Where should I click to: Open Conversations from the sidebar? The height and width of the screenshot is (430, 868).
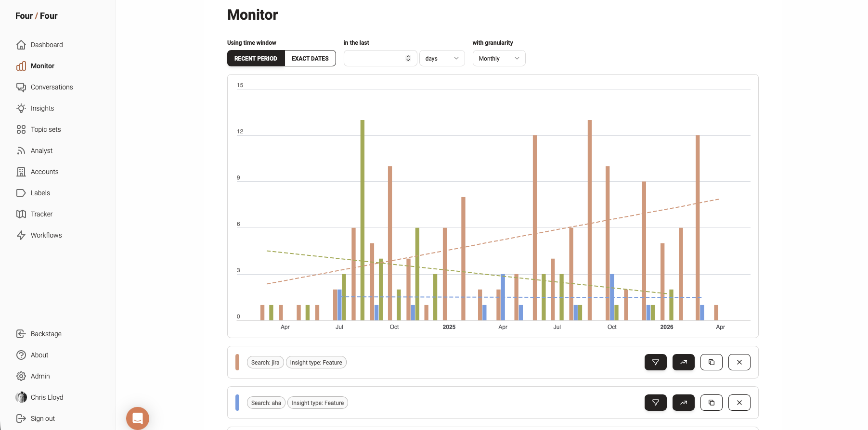point(52,87)
